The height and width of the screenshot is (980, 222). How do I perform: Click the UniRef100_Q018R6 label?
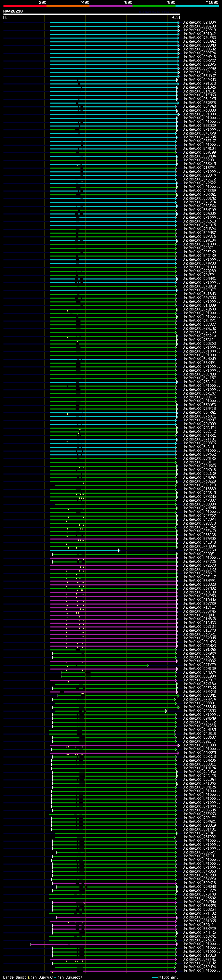click(199, 88)
